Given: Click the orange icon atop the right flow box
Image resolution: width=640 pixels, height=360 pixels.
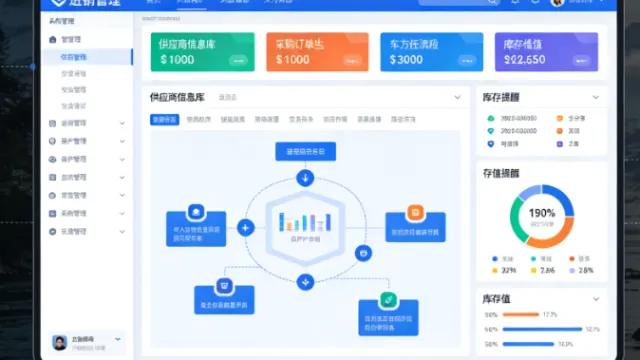Looking at the screenshot, I should (416, 213).
